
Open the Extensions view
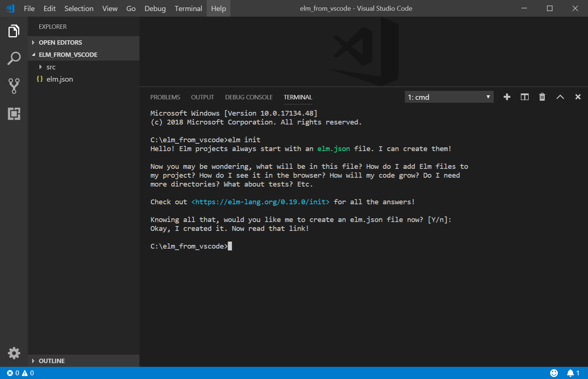14,113
